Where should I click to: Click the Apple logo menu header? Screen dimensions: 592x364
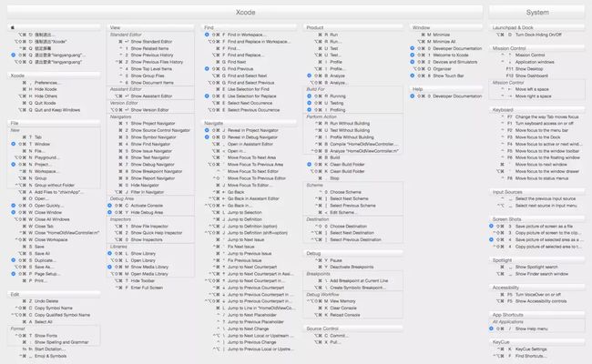coord(13,27)
